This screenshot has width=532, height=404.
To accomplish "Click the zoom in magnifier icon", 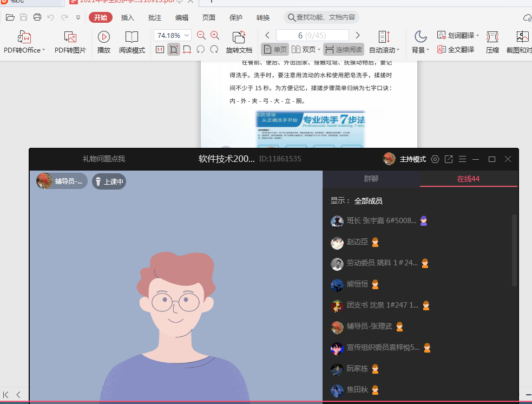I will coord(215,35).
